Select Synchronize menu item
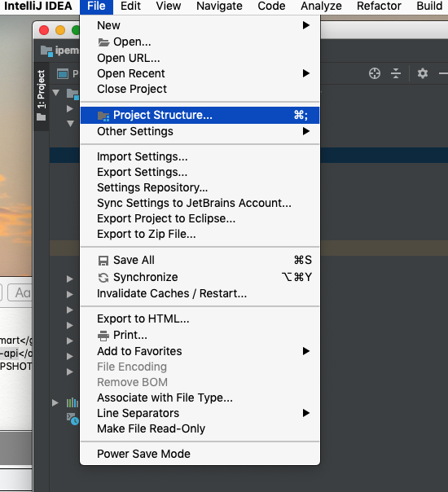Screen dimensions: 448x492 pos(200,277)
